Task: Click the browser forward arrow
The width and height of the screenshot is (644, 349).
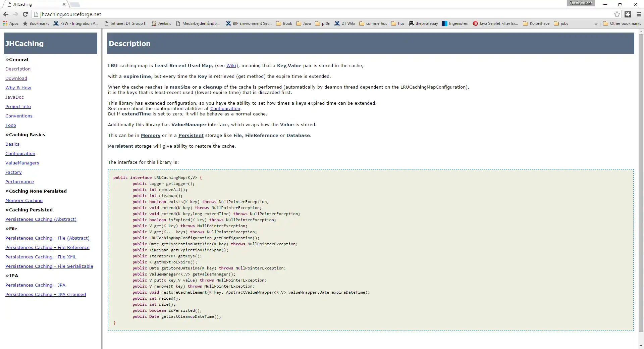Action: point(15,14)
